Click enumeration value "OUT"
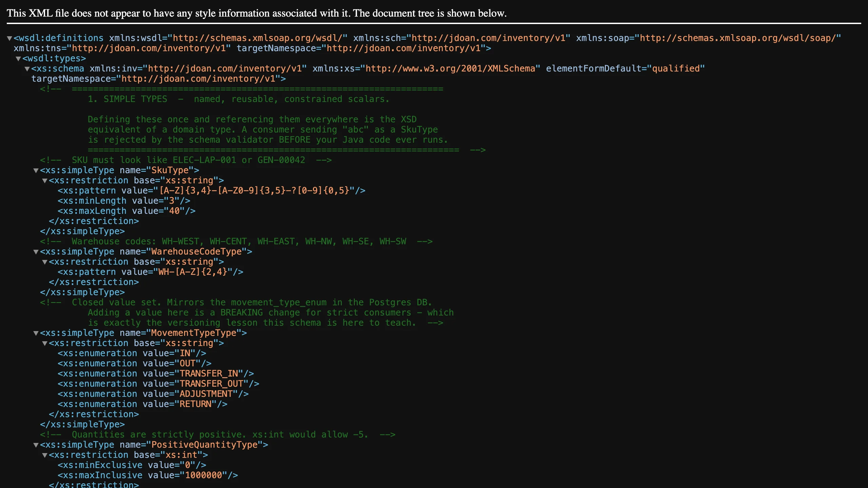 tap(135, 363)
